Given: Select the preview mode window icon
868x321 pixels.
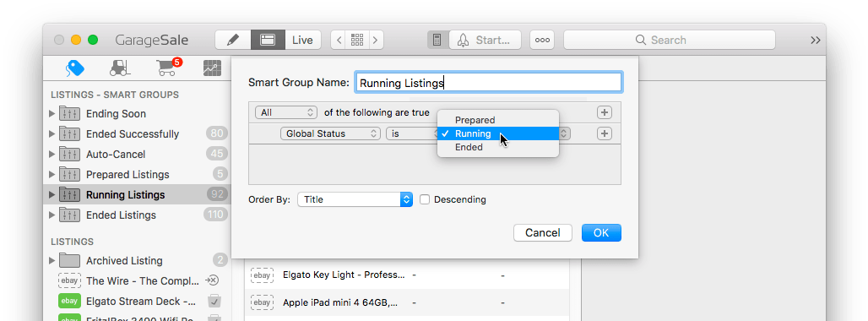Looking at the screenshot, I should [268, 40].
